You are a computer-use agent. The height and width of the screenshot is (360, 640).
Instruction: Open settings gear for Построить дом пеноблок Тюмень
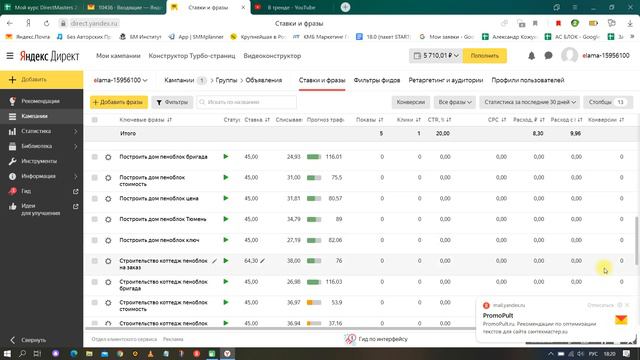pos(108,219)
